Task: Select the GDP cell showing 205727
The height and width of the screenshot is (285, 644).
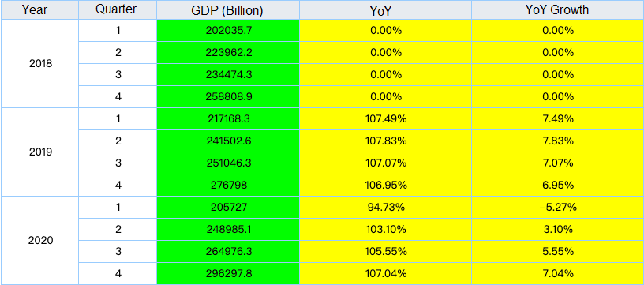Action: point(228,208)
